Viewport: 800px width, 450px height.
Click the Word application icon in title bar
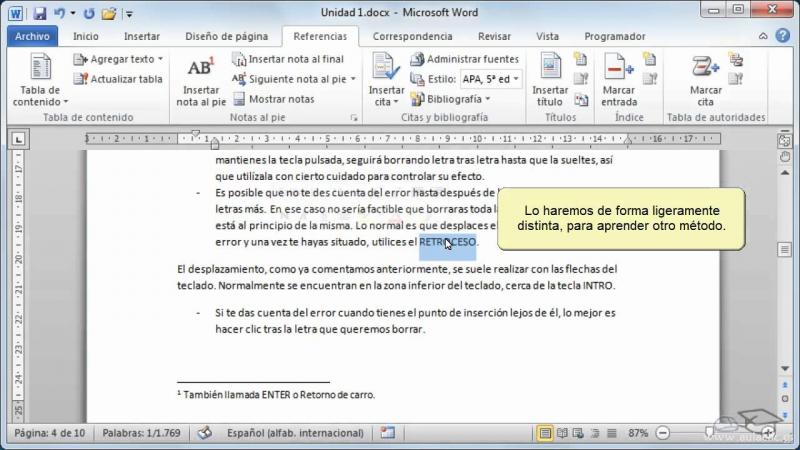point(15,13)
